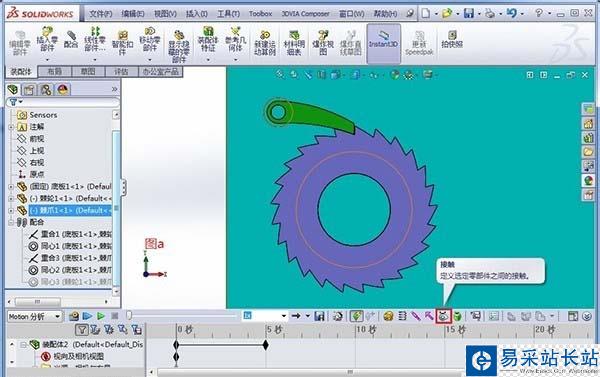Click the Save icon in top toolbar

click(469, 13)
